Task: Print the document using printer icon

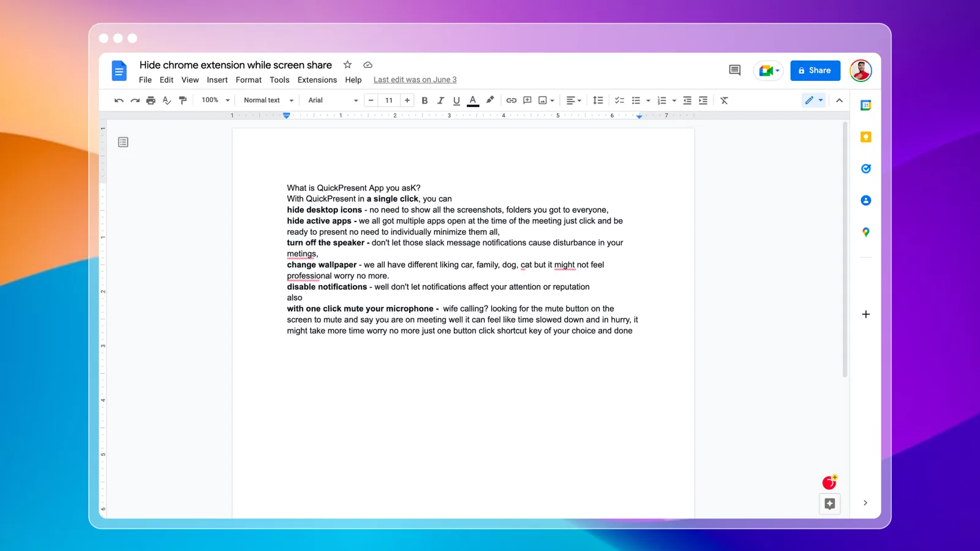Action: [151, 100]
